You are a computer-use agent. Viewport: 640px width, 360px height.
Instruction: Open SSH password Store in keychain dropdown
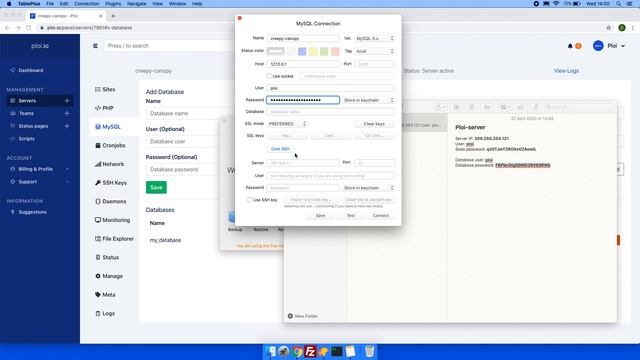pyautogui.click(x=369, y=188)
